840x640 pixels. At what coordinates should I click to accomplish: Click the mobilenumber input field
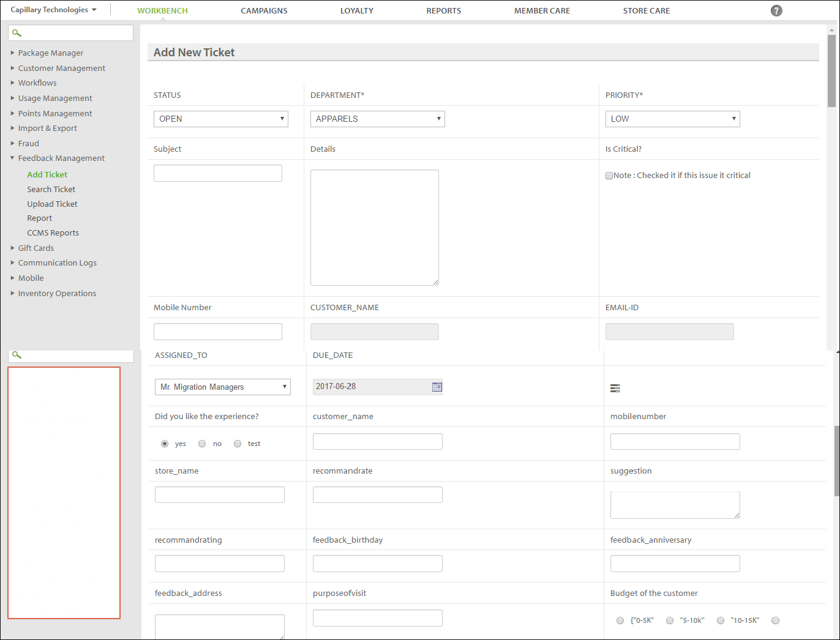(x=675, y=441)
